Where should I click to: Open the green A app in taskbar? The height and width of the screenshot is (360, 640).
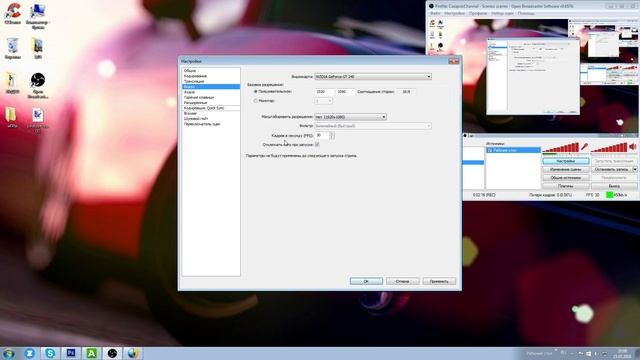point(91,353)
